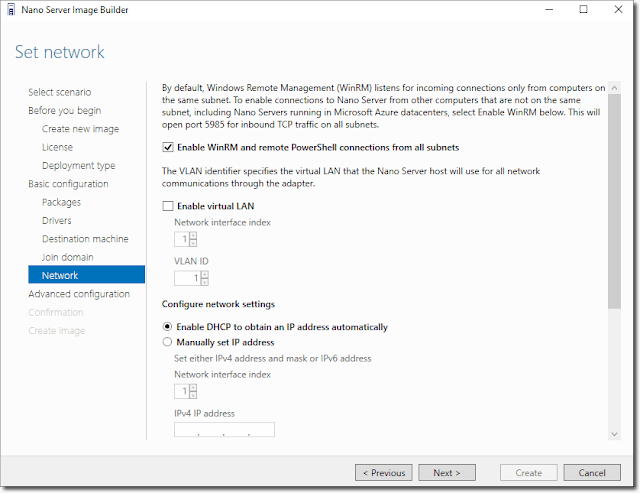This screenshot has height=493, width=640.
Task: Open the Select scenario step
Action: (60, 92)
